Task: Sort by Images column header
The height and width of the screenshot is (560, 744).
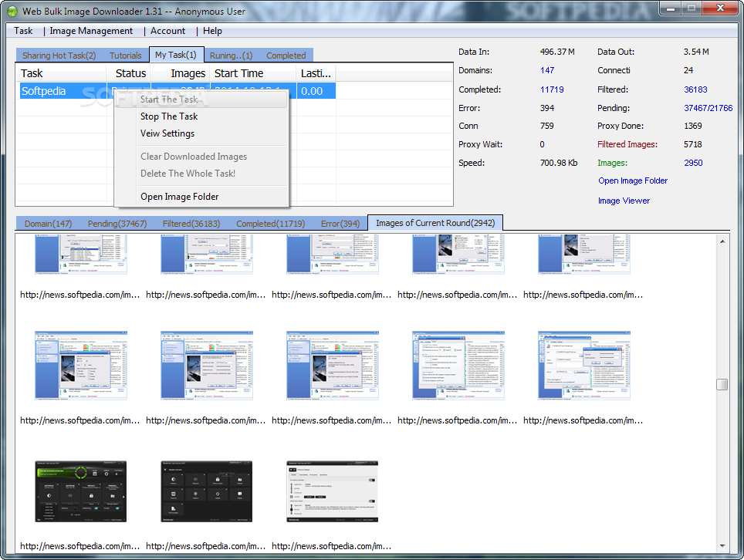Action: pyautogui.click(x=181, y=73)
